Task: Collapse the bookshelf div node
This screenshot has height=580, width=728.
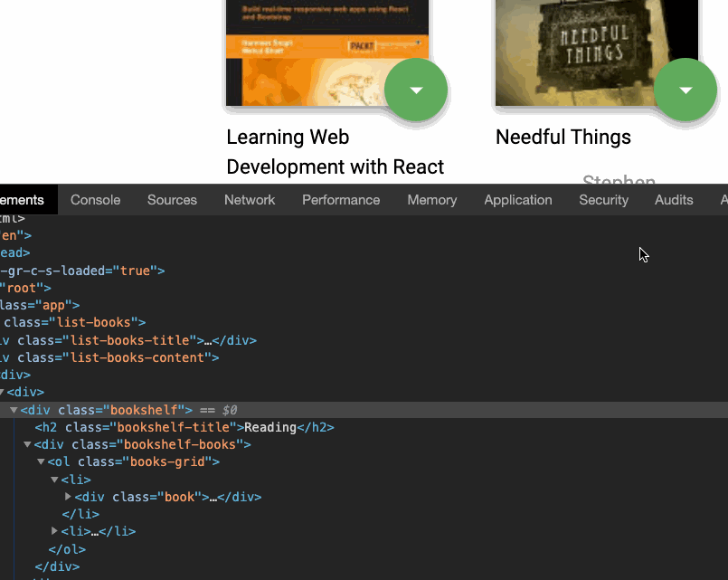Action: pyautogui.click(x=14, y=410)
